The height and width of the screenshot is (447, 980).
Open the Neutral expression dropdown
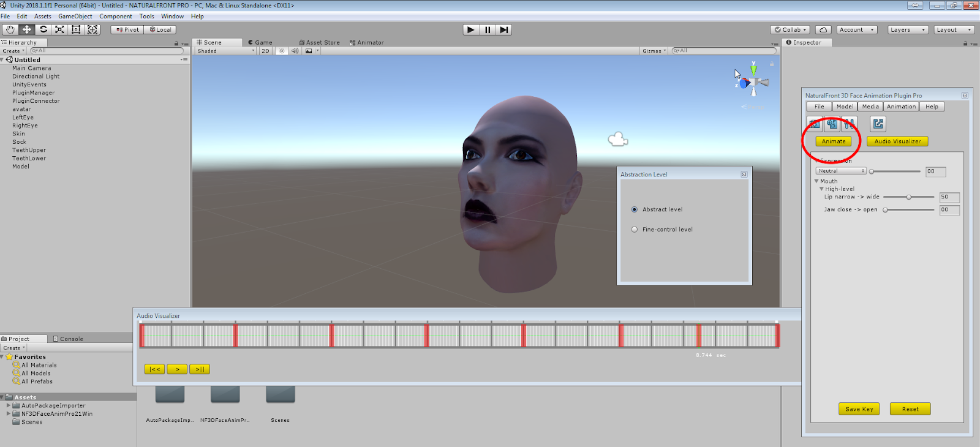(841, 171)
